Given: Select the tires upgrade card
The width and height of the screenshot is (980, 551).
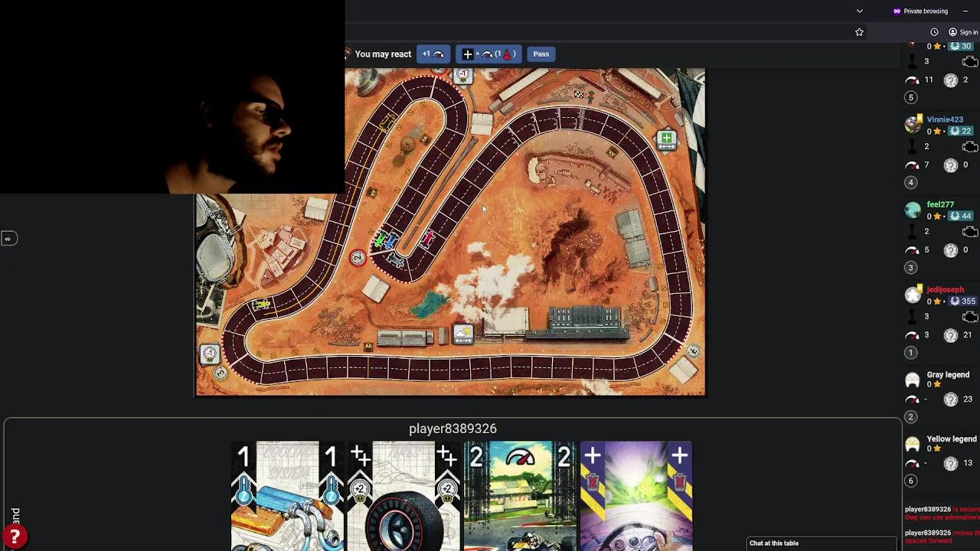Looking at the screenshot, I should (403, 496).
